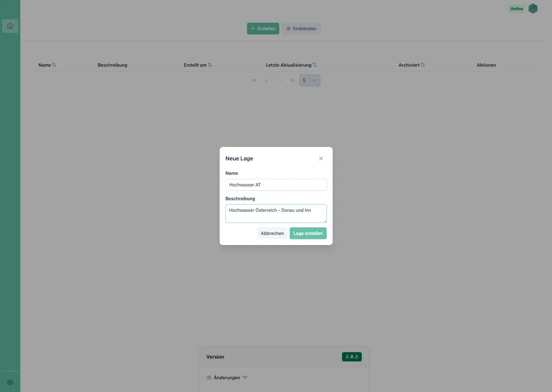Click Lage erstellen button
The image size is (552, 392).
pos(308,233)
